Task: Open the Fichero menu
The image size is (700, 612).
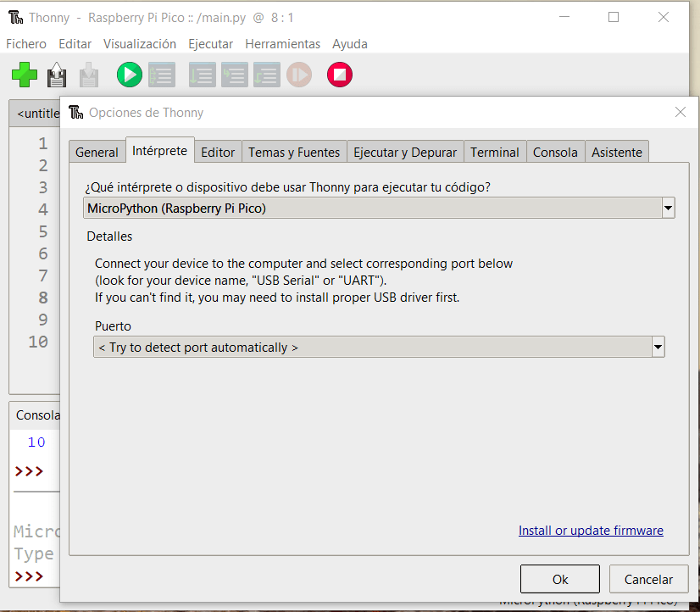Action: 26,44
